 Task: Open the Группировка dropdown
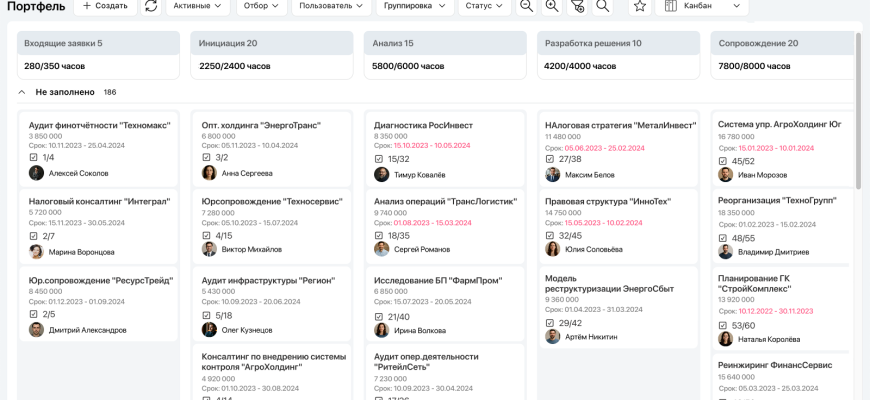tap(415, 6)
